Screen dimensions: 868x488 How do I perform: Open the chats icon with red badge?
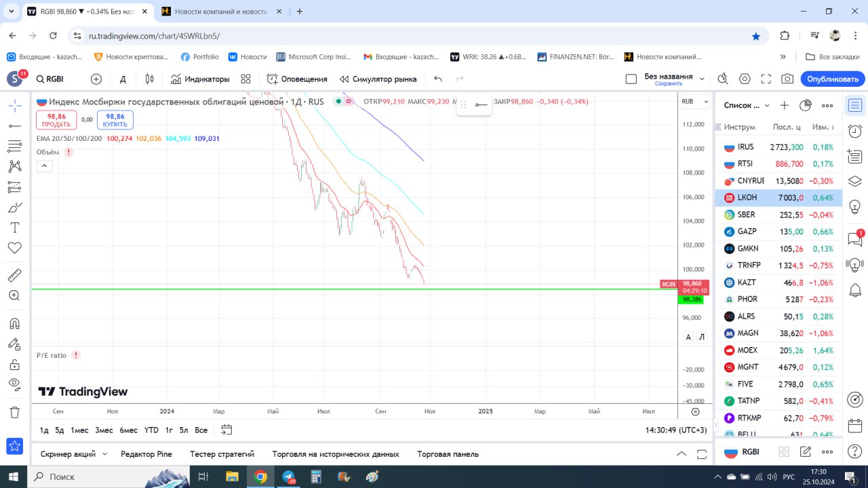[855, 238]
